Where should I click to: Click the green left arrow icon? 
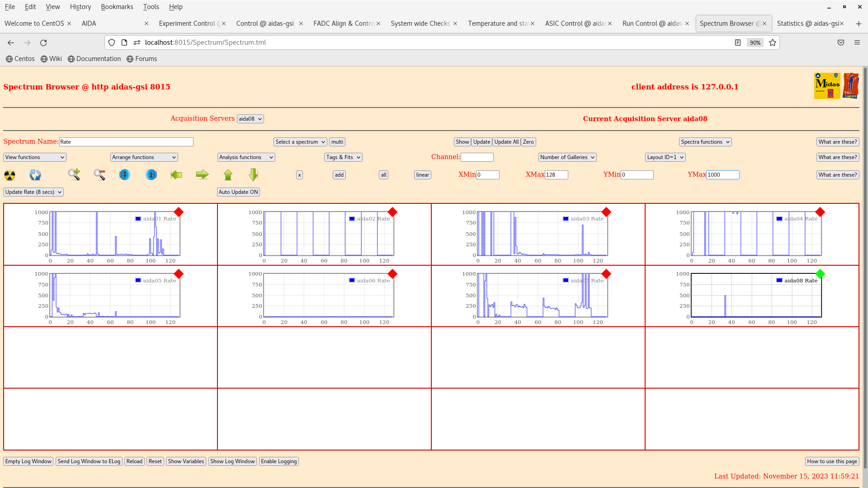click(176, 174)
